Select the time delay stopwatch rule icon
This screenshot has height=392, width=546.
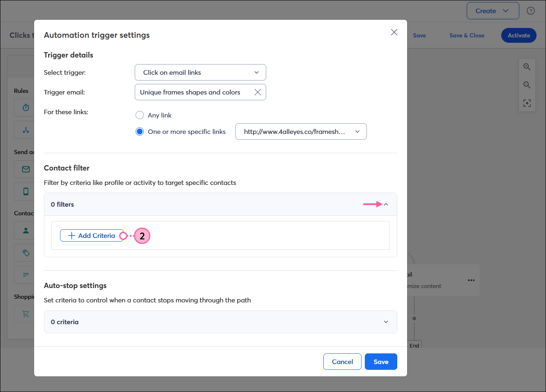(26, 108)
